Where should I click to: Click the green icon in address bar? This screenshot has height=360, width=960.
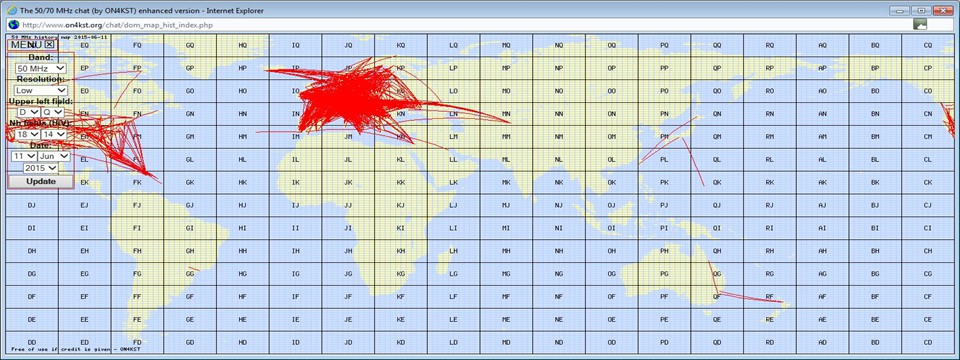[920, 24]
